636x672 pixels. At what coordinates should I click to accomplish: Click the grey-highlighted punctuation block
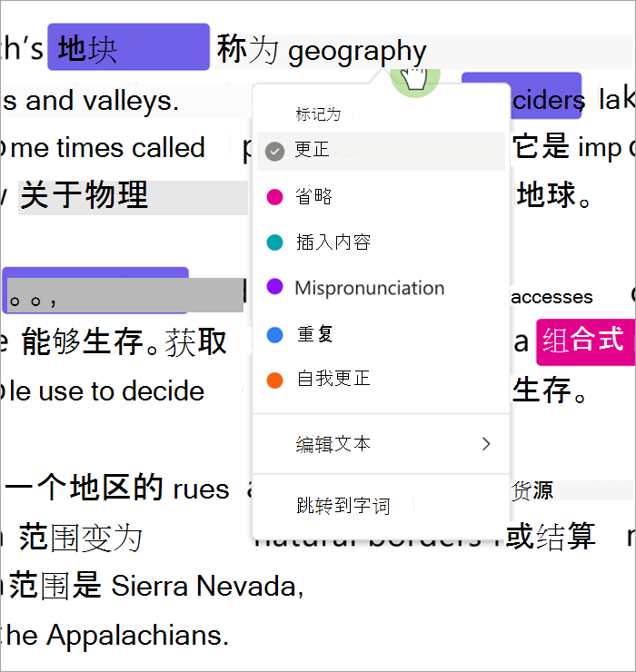pos(125,295)
